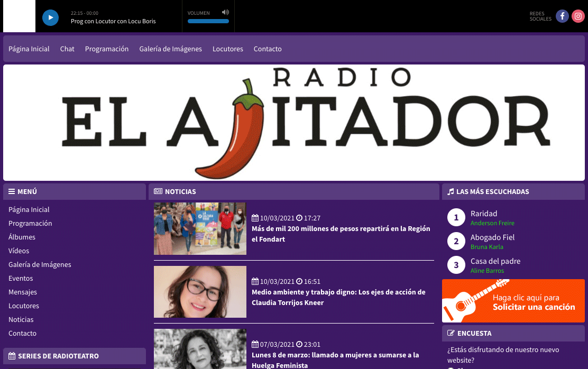Click the Menú hamburger icon
The width and height of the screenshot is (588, 369).
coord(12,192)
